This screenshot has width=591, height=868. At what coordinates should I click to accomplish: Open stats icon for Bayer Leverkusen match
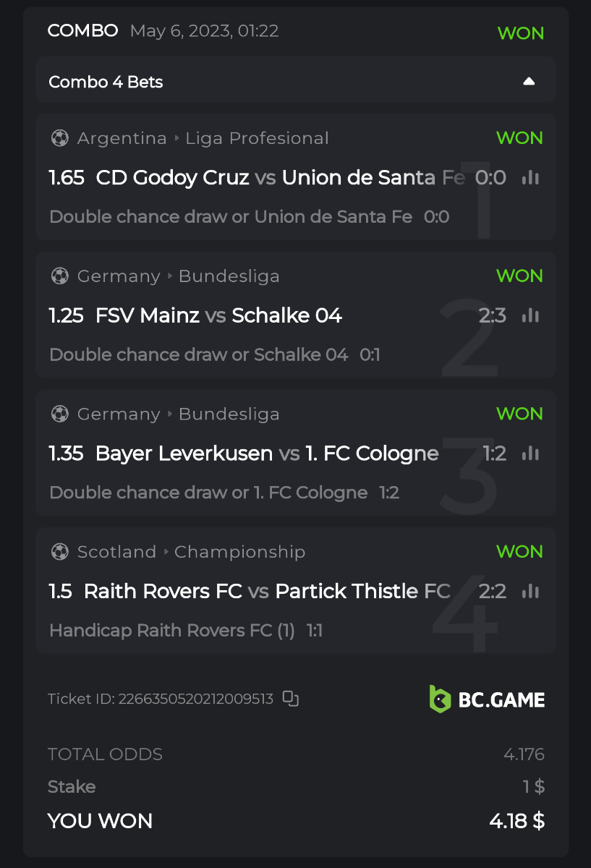531,454
